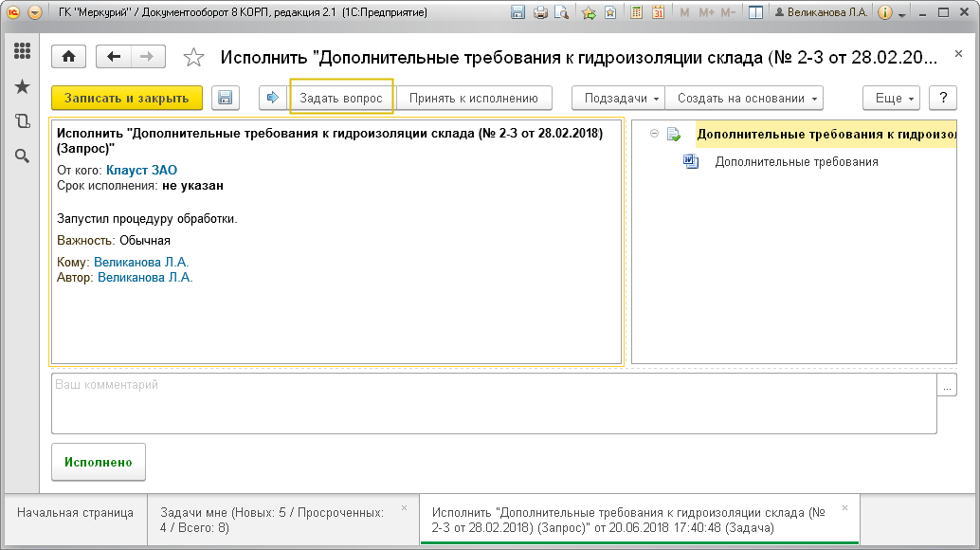Open Клауст ЗАО sender link
980x550 pixels.
coord(141,170)
